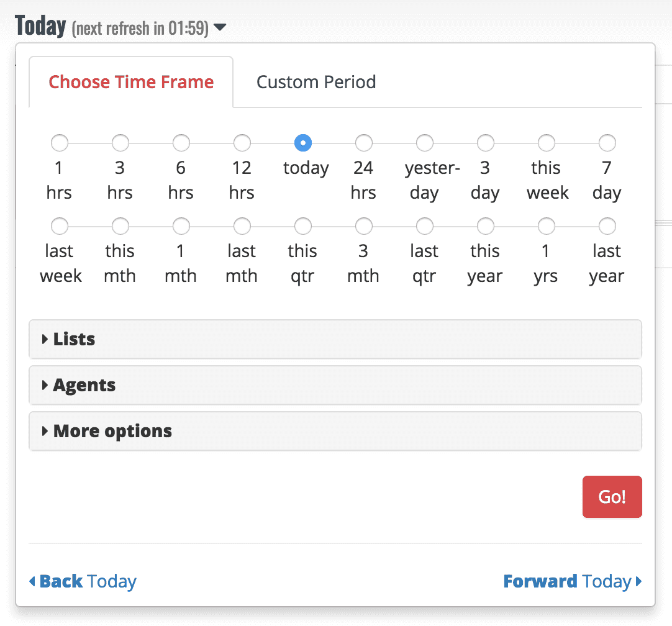672x626 pixels.
Task: Select the this year radio button
Action: 486,226
